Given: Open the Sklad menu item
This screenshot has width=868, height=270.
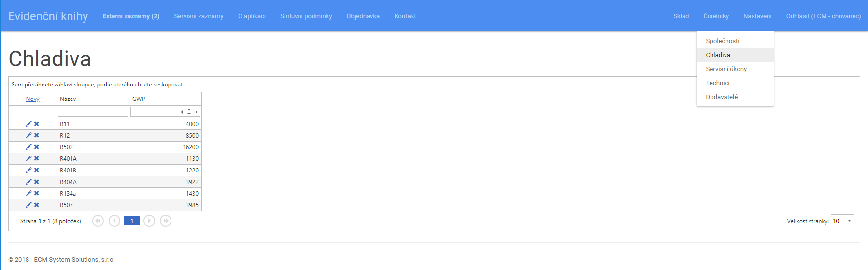Looking at the screenshot, I should pyautogui.click(x=681, y=16).
